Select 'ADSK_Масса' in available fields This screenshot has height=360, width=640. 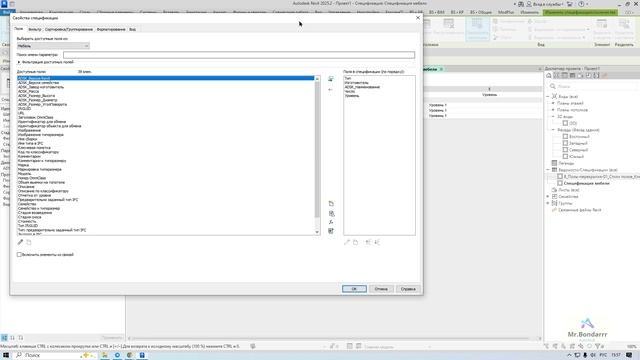point(29,91)
